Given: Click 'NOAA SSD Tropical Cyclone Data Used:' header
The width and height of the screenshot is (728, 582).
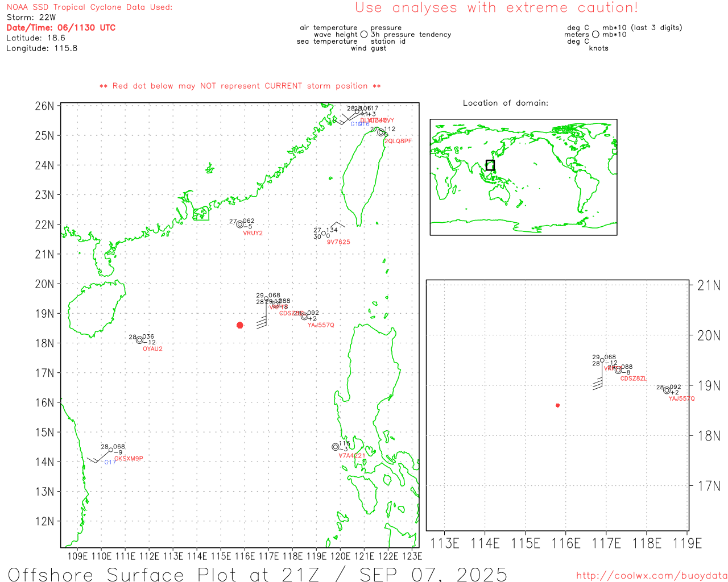Looking at the screenshot, I should [89, 7].
